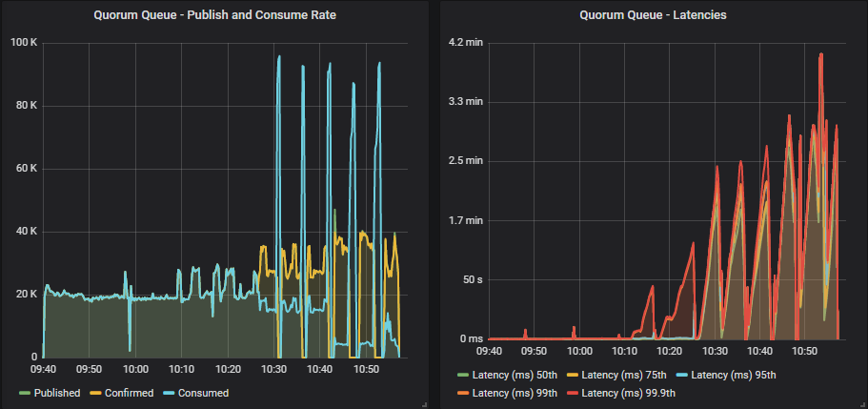
Task: Click the yellow Confirmed color swatch
Action: tap(95, 394)
